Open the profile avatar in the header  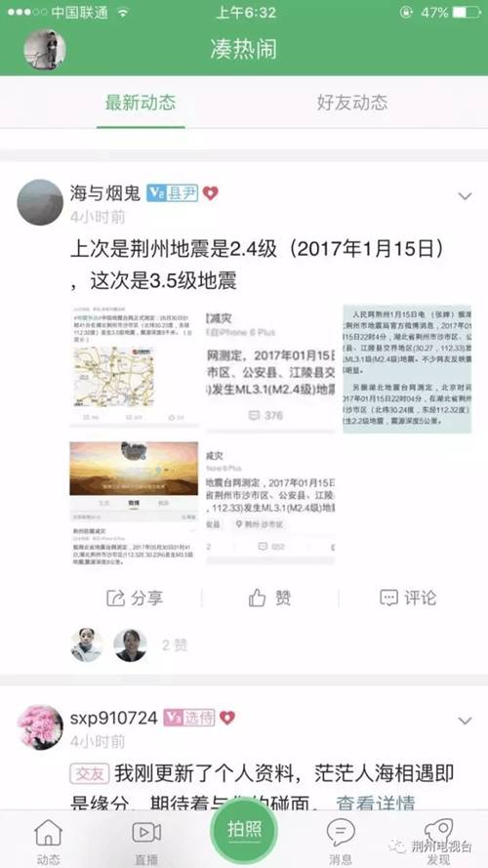45,49
